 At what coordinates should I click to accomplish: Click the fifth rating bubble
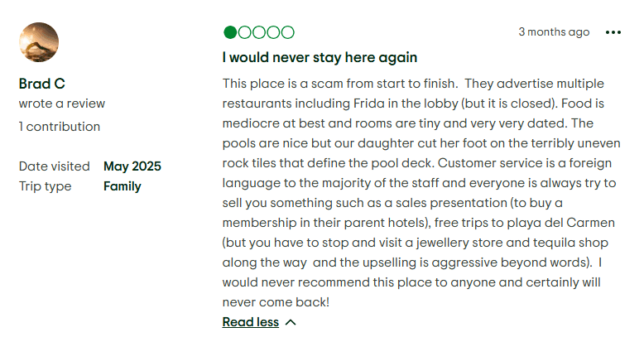(x=287, y=32)
